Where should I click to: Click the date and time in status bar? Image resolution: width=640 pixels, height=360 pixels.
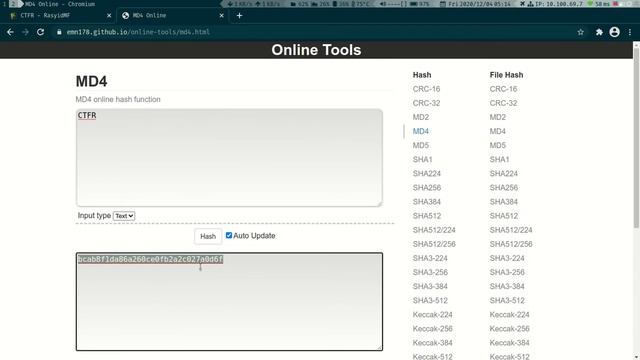(x=476, y=4)
